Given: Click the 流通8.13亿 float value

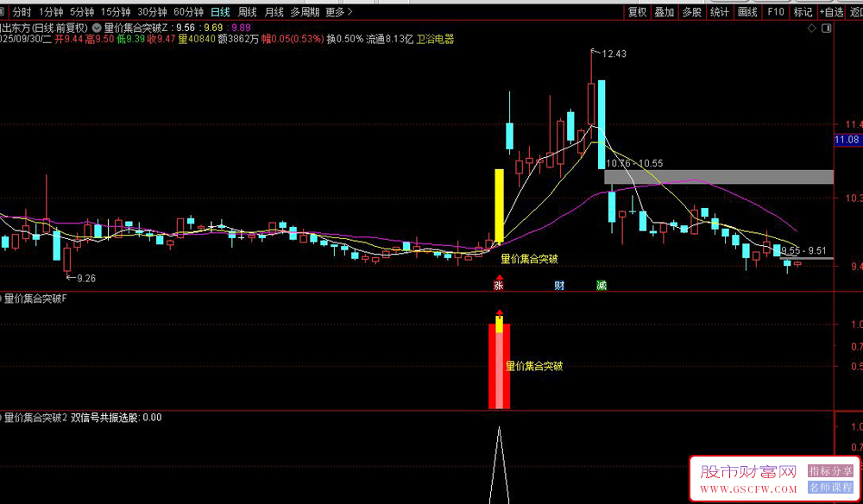Looking at the screenshot, I should click(x=389, y=39).
